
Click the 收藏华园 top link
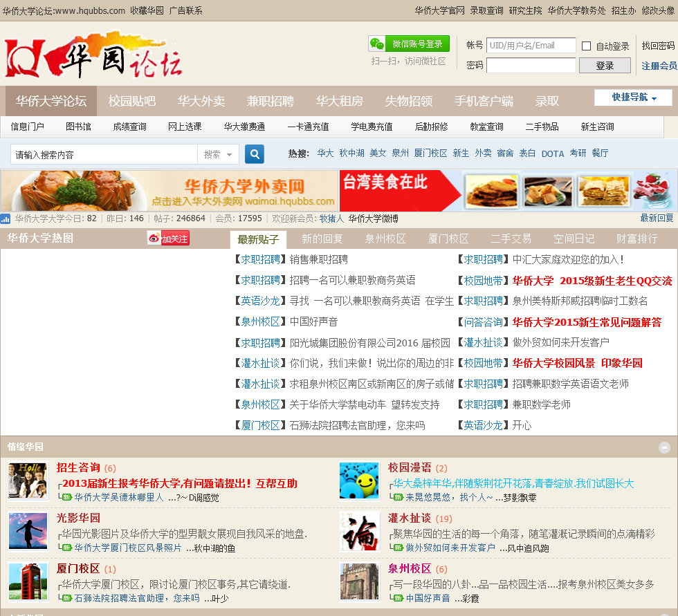coord(147,10)
